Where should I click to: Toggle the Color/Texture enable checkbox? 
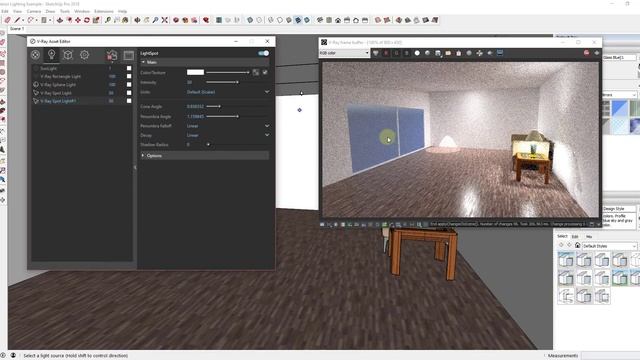pyautogui.click(x=265, y=72)
